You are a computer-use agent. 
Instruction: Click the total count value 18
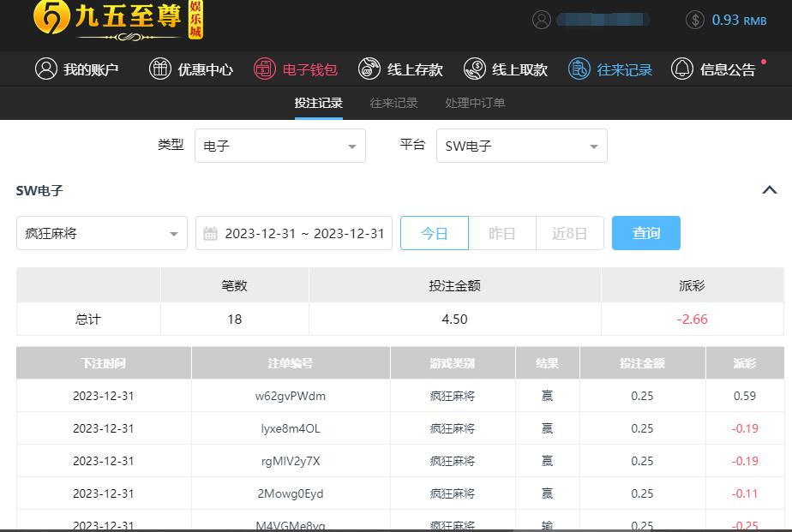234,320
